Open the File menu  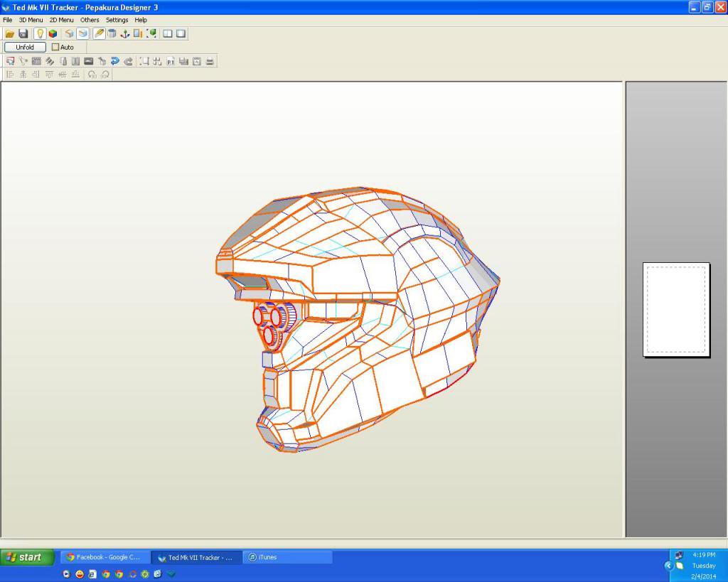[7, 20]
